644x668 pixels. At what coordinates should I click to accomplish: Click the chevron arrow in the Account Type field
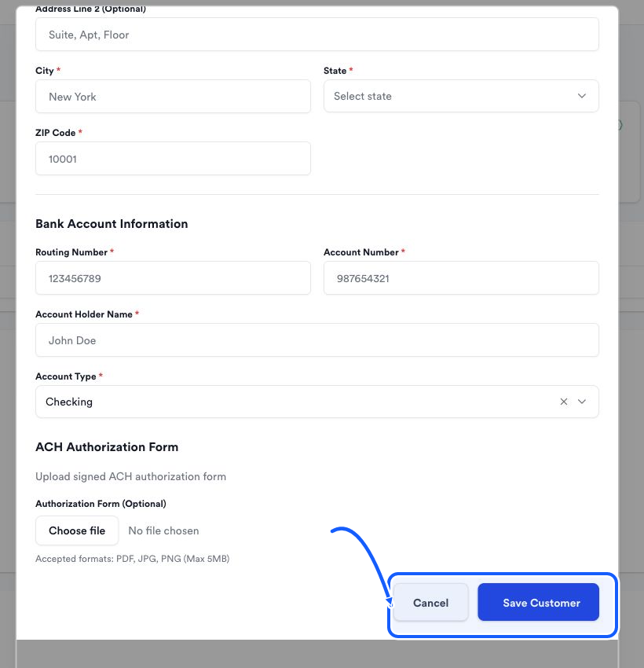click(582, 402)
